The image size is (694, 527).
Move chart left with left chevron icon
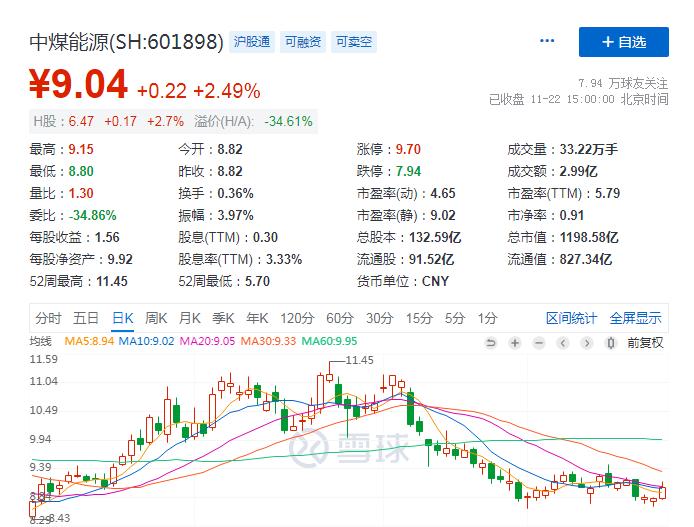(x=563, y=343)
